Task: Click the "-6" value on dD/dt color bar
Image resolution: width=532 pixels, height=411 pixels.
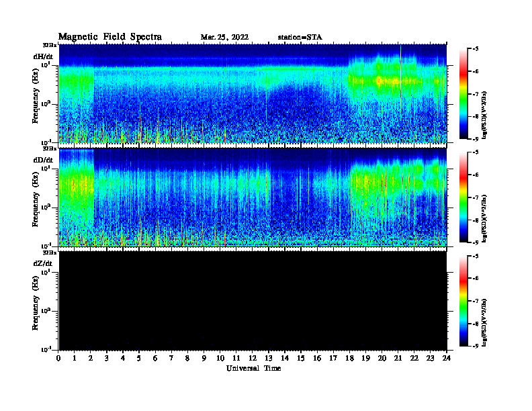Action: (x=476, y=175)
